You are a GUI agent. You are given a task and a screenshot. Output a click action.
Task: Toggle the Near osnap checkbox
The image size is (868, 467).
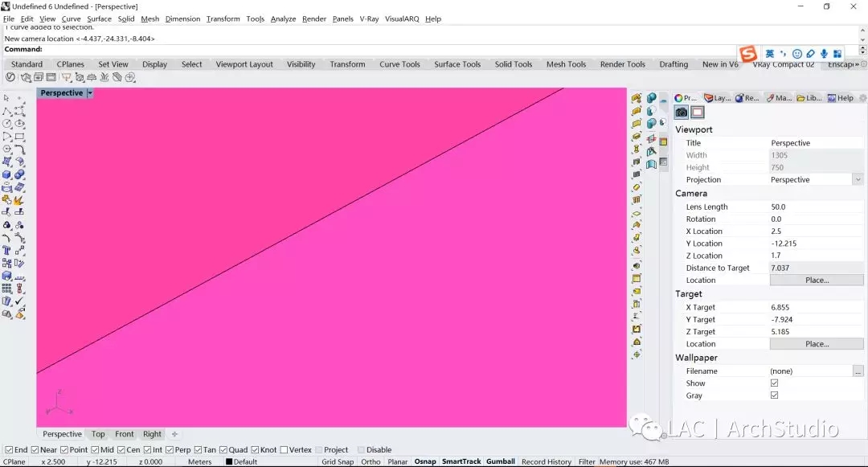point(35,450)
